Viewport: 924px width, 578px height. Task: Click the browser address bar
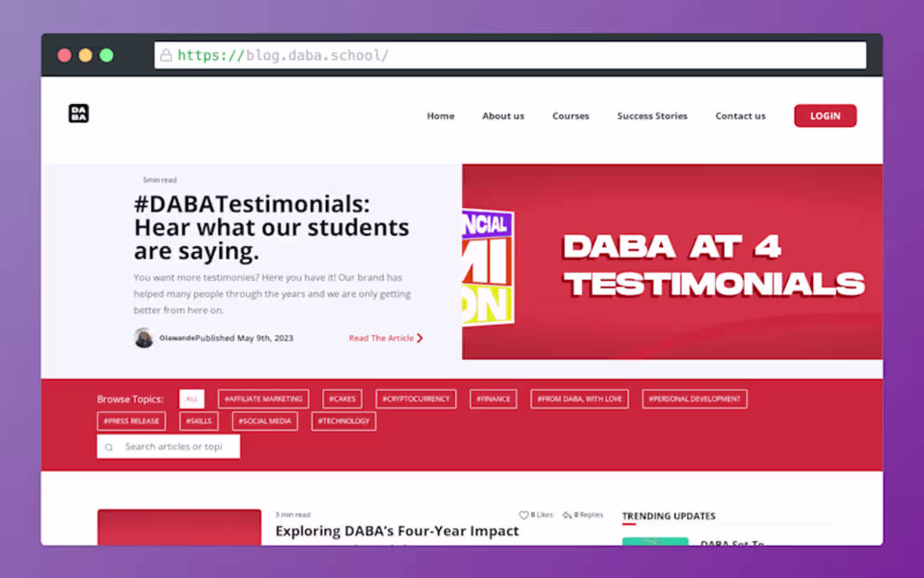[512, 54]
